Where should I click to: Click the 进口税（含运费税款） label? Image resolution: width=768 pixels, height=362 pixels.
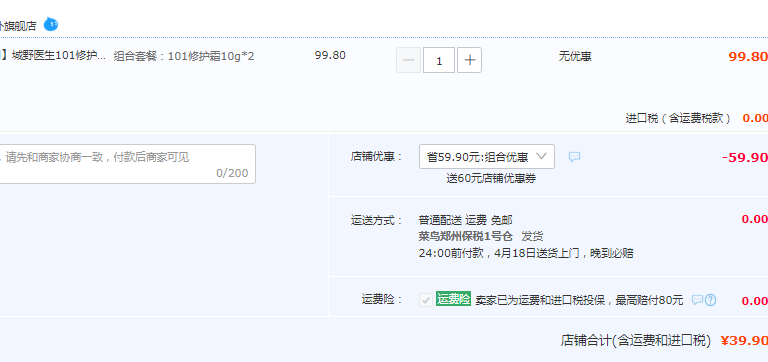[678, 118]
